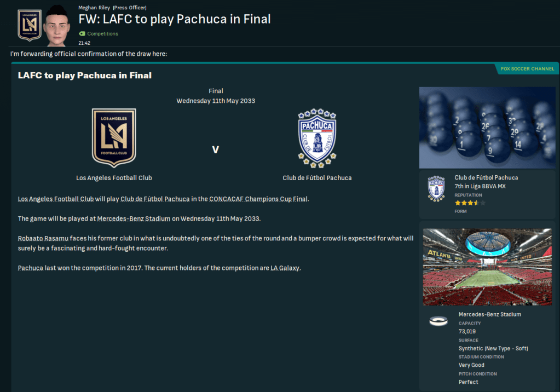Click the Pachuca link in last paragraph
The width and height of the screenshot is (560, 392).
click(30, 268)
